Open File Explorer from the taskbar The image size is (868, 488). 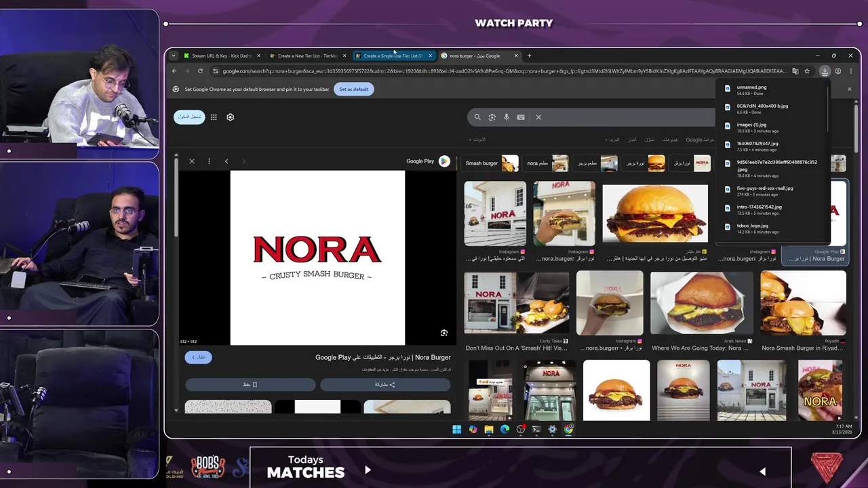point(488,429)
